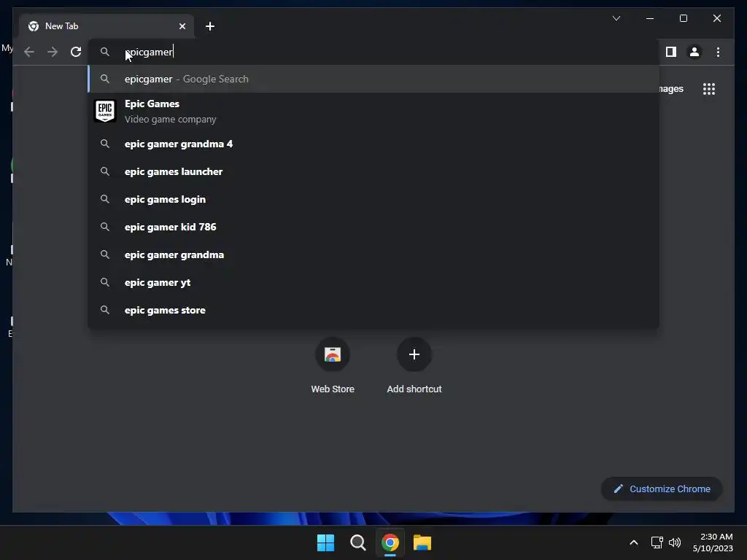Reload the current page
747x560 pixels.
76,52
